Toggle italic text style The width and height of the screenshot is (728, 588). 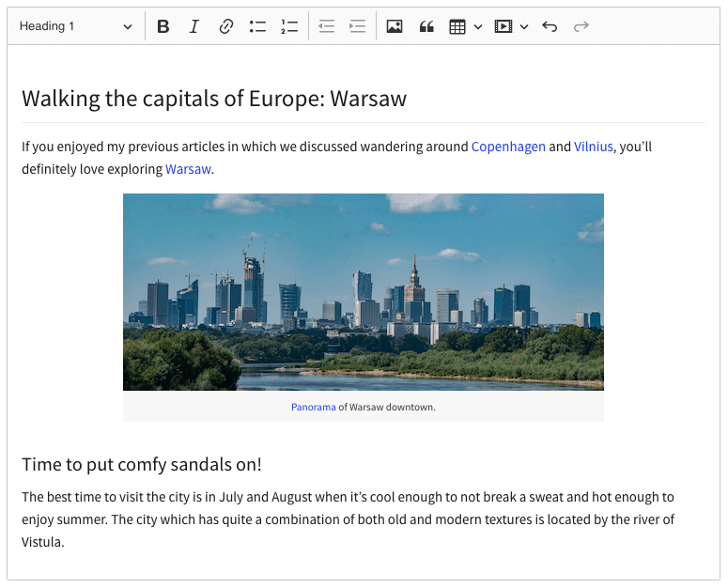[x=194, y=26]
